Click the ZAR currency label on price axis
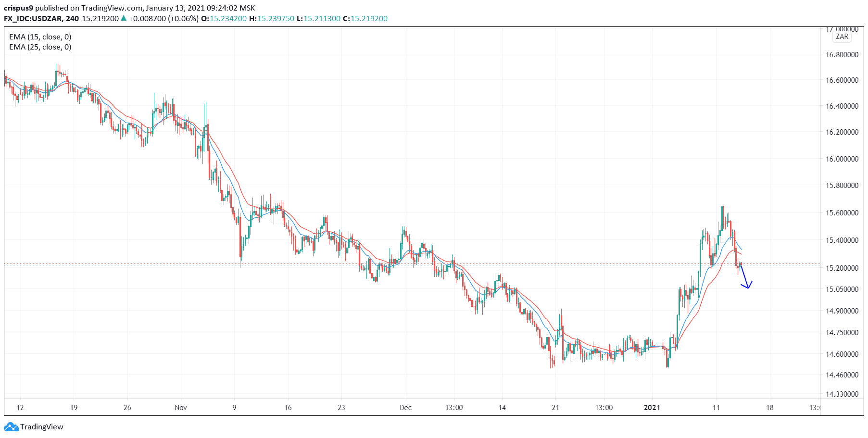 842,37
